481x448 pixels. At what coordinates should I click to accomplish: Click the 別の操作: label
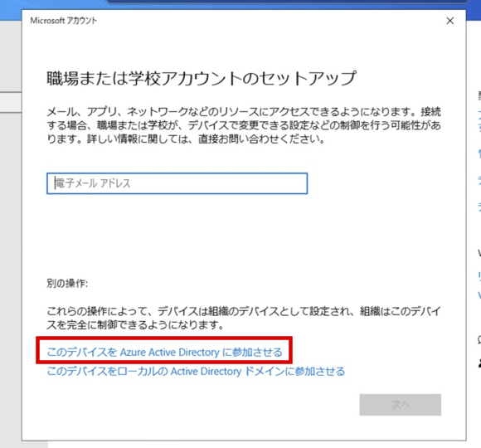point(67,283)
